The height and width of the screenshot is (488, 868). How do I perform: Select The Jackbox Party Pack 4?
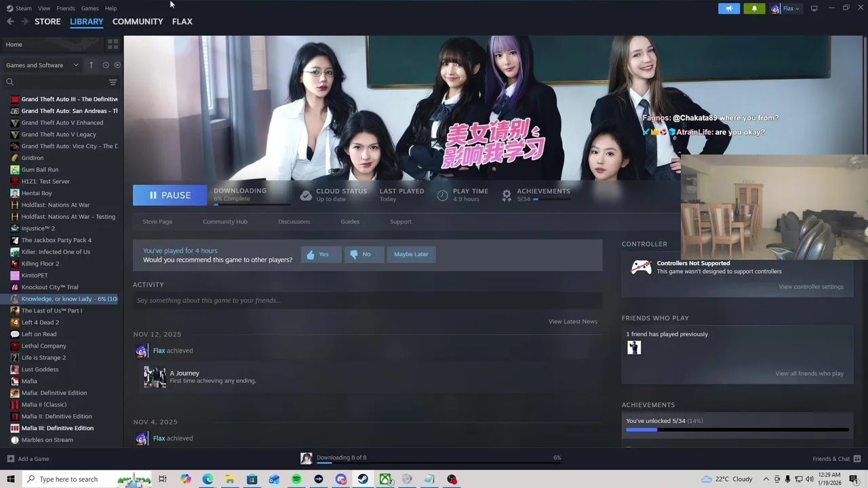(x=56, y=240)
